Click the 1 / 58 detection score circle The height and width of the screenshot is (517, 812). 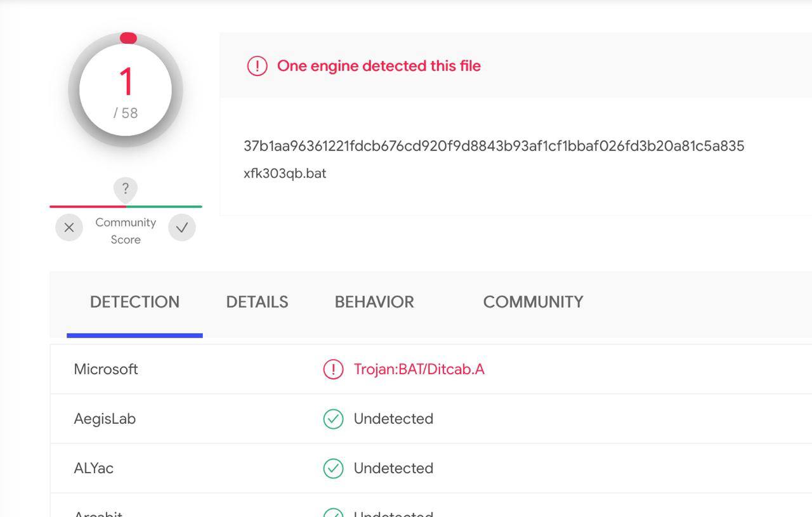126,90
